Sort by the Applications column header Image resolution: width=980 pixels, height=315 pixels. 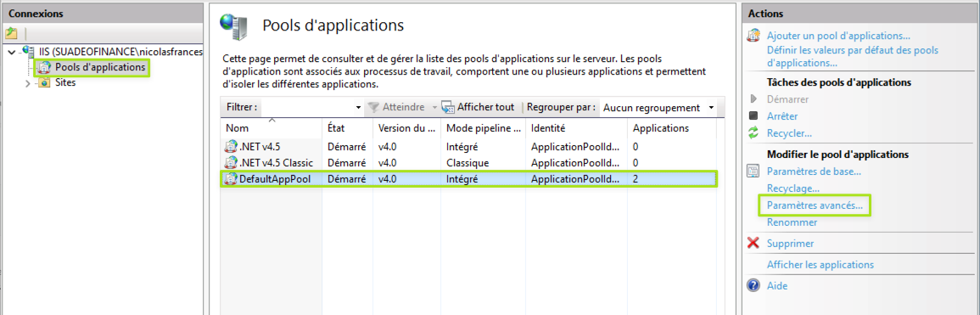[x=672, y=127]
